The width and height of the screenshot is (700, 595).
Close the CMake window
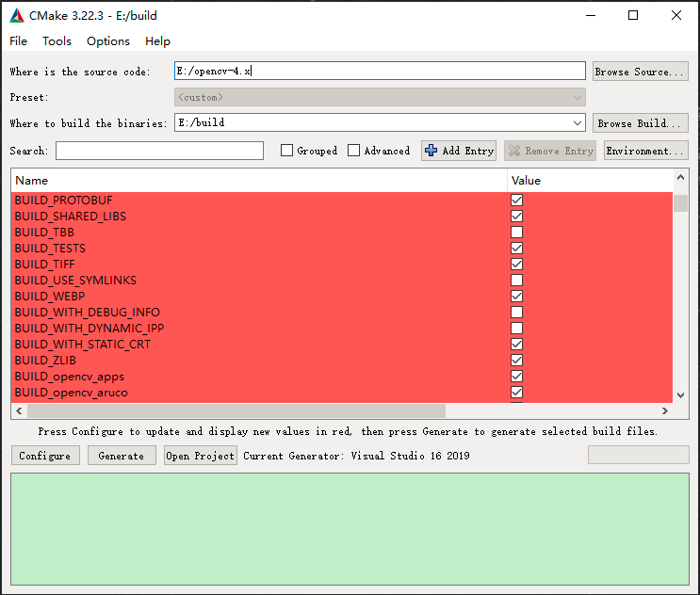tap(676, 15)
